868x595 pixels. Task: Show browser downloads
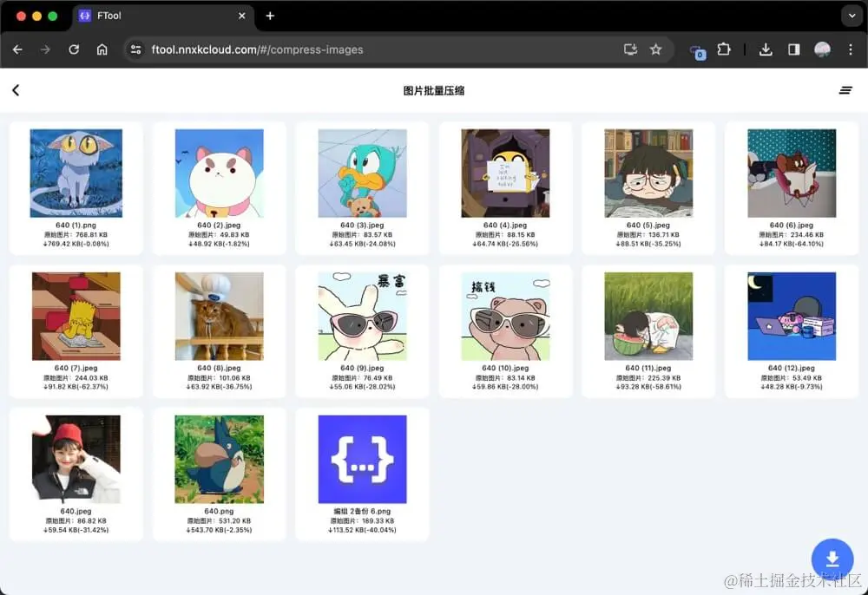pos(766,49)
